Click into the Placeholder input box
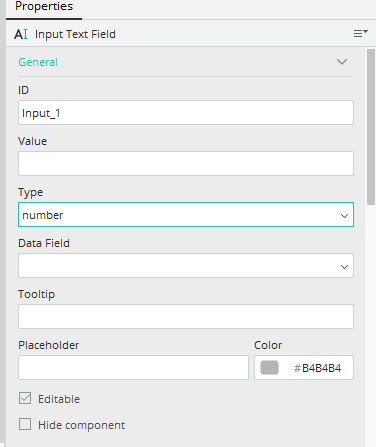 point(133,367)
